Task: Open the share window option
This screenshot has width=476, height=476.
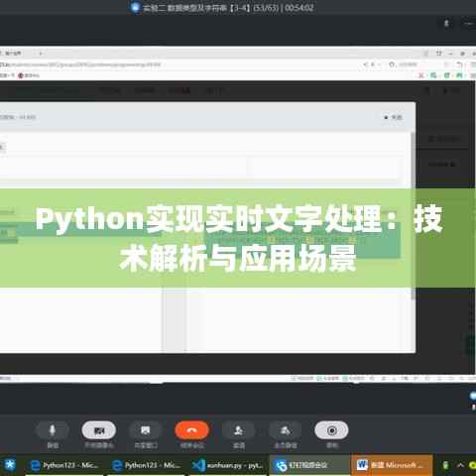Action: click(146, 430)
